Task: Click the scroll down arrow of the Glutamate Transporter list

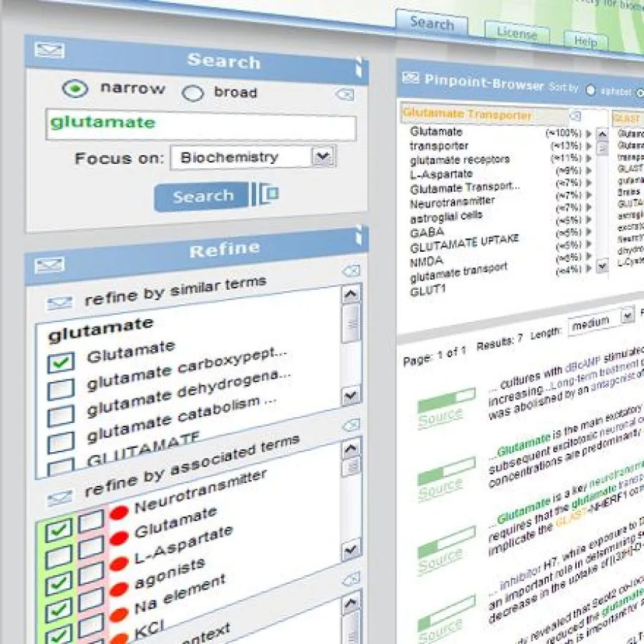Action: tap(602, 265)
